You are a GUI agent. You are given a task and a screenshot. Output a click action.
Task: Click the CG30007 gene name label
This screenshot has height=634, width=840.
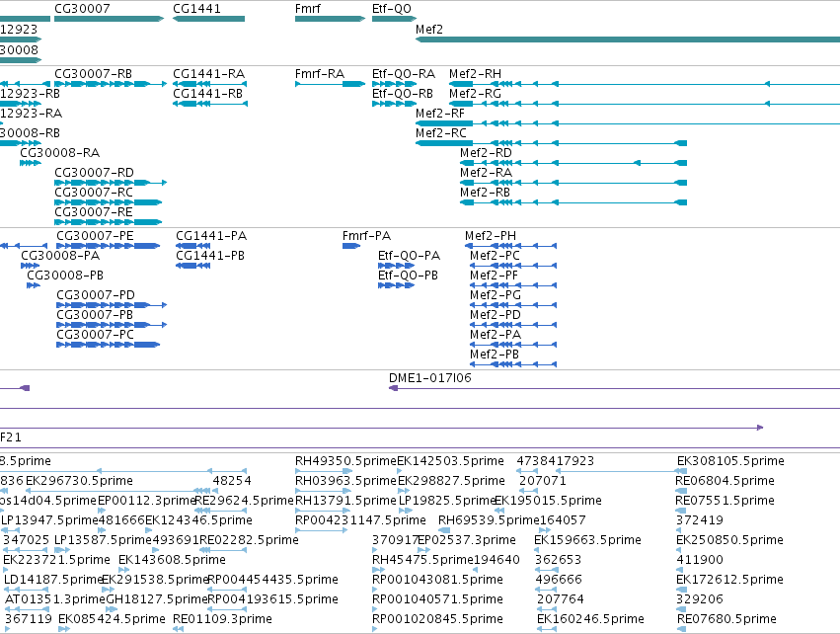pos(83,9)
